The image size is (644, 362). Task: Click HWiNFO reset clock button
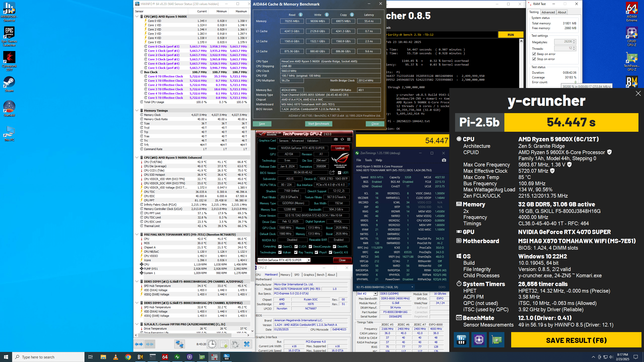[x=212, y=344]
